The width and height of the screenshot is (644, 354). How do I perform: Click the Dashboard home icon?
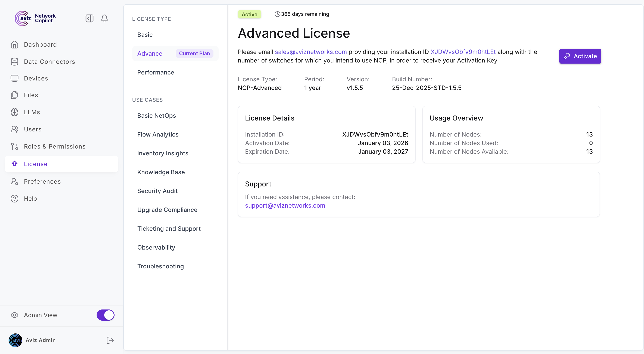pyautogui.click(x=15, y=45)
